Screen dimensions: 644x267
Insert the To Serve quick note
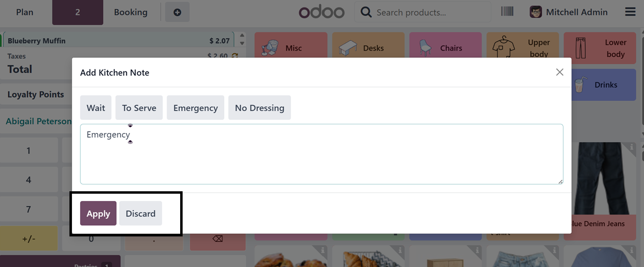[x=139, y=108]
